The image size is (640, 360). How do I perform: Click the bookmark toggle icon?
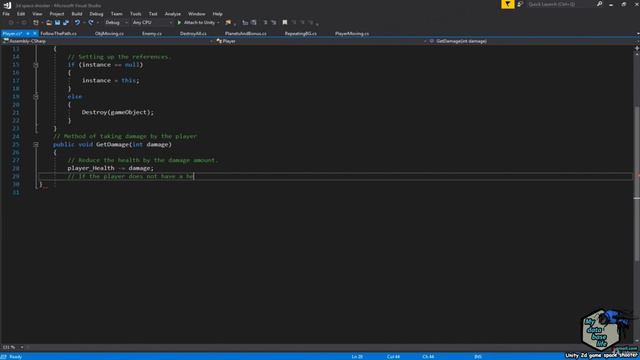tap(284, 22)
